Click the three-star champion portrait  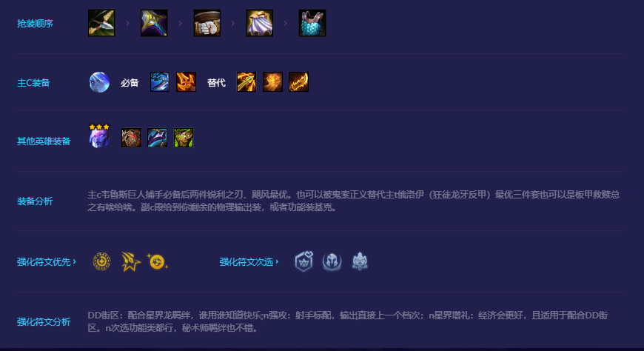(x=99, y=136)
